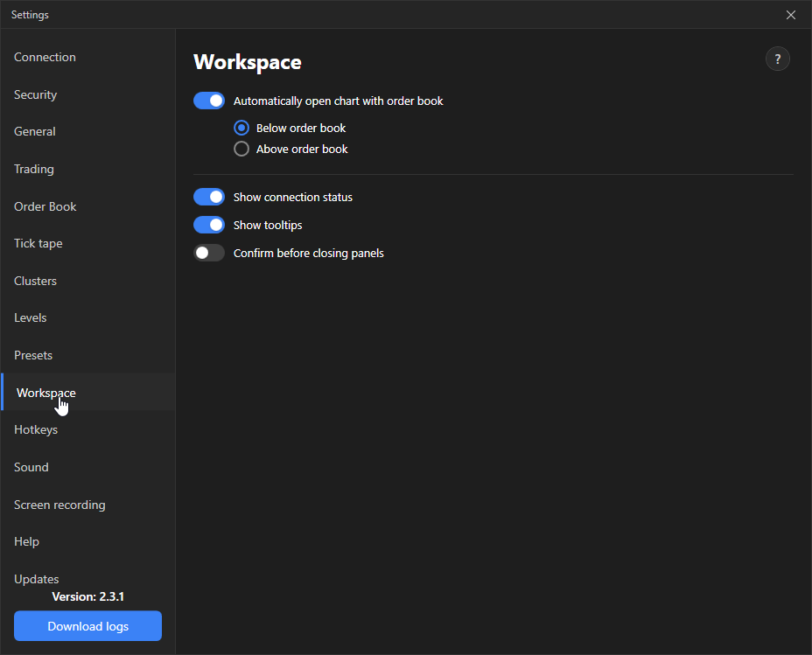Open the Hotkeys section
This screenshot has height=655, width=812.
pos(88,429)
